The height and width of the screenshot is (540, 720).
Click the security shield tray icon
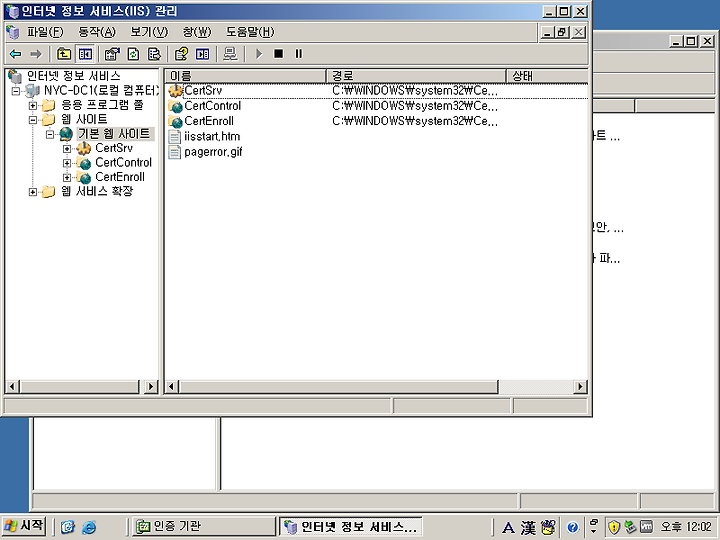(613, 527)
